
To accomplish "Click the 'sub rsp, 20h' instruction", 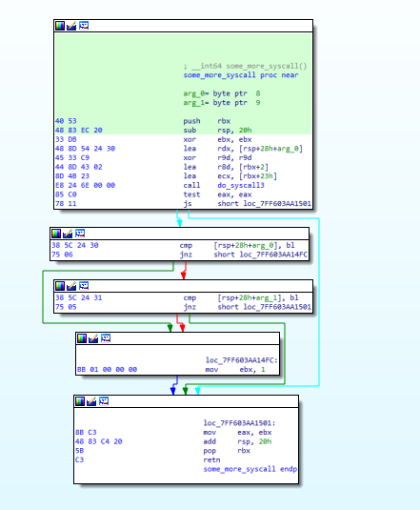I will point(217,130).
